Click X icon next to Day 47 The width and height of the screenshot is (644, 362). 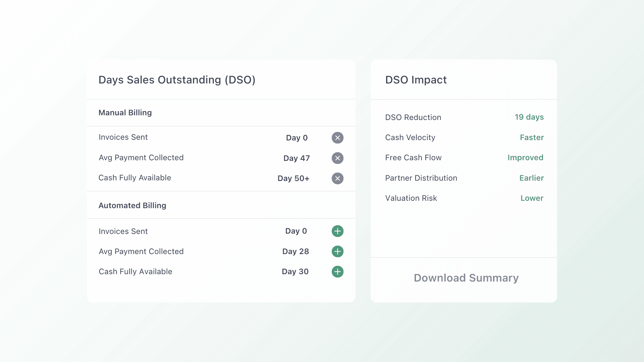337,158
